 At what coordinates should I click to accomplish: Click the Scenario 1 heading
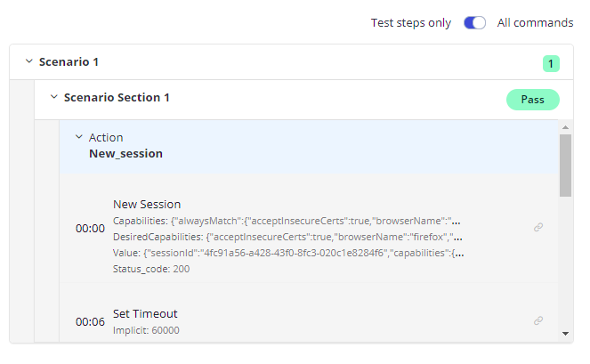coord(69,61)
